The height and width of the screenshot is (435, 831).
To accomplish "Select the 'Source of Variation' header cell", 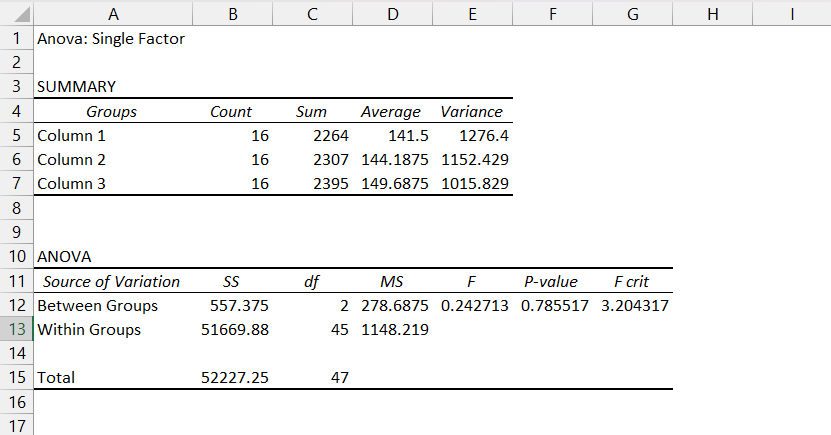I will [113, 281].
